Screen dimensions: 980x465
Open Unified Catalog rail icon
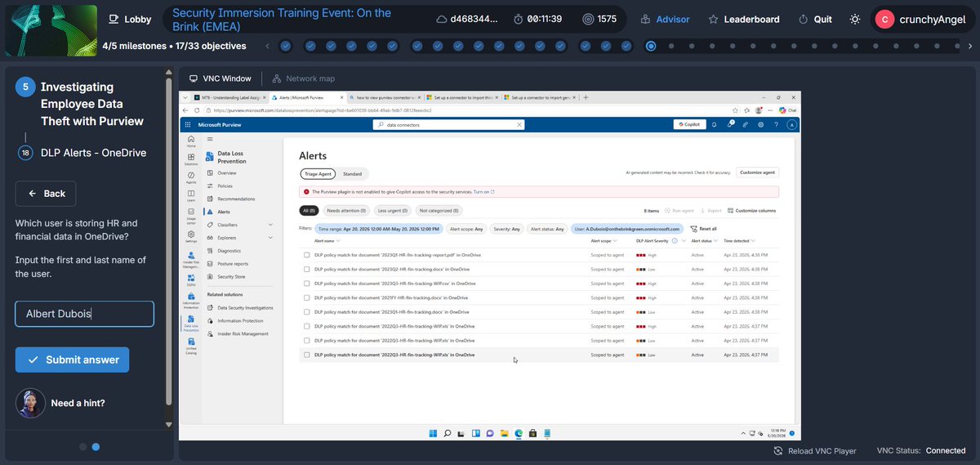click(190, 343)
